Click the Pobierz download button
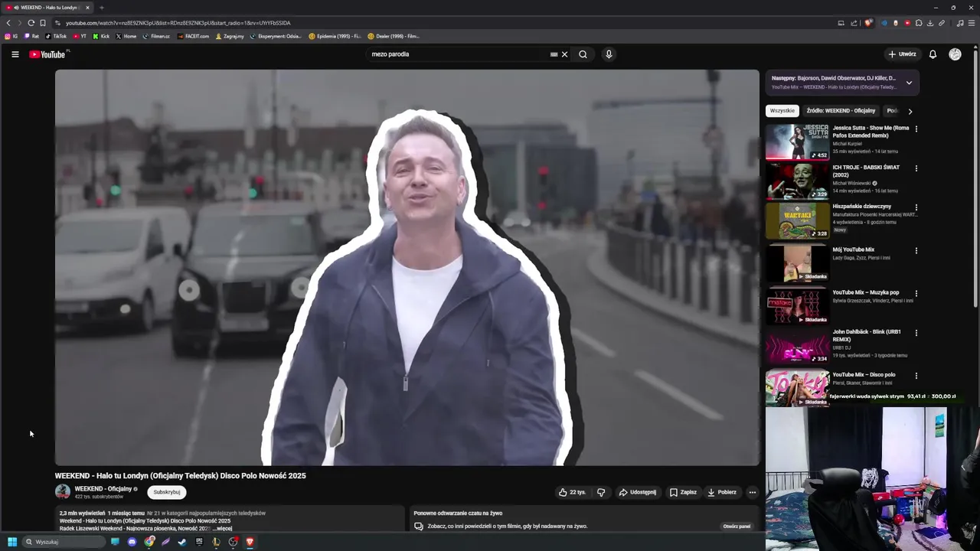980x551 pixels. coord(722,492)
